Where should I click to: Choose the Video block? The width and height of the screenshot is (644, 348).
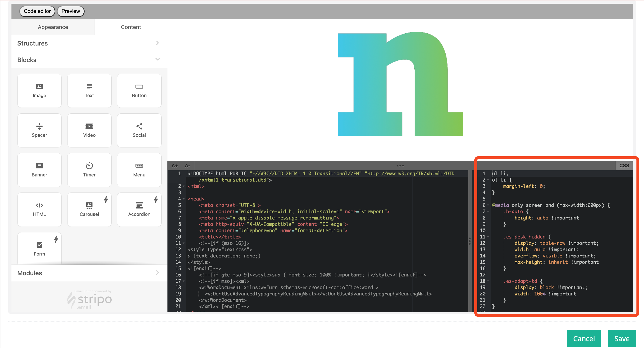[89, 130]
